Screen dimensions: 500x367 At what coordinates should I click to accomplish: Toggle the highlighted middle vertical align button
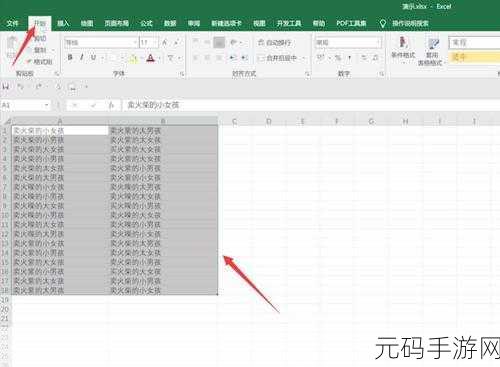pos(219,42)
